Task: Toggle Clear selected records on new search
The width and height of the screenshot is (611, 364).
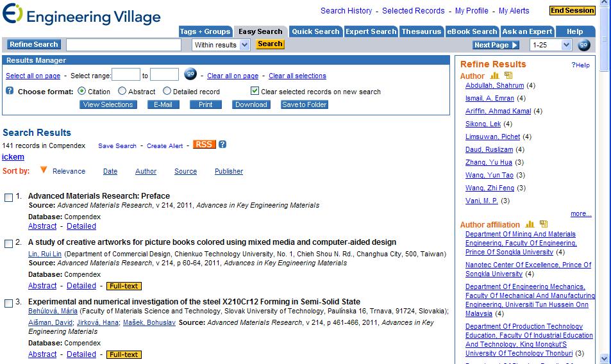Action: pos(255,91)
